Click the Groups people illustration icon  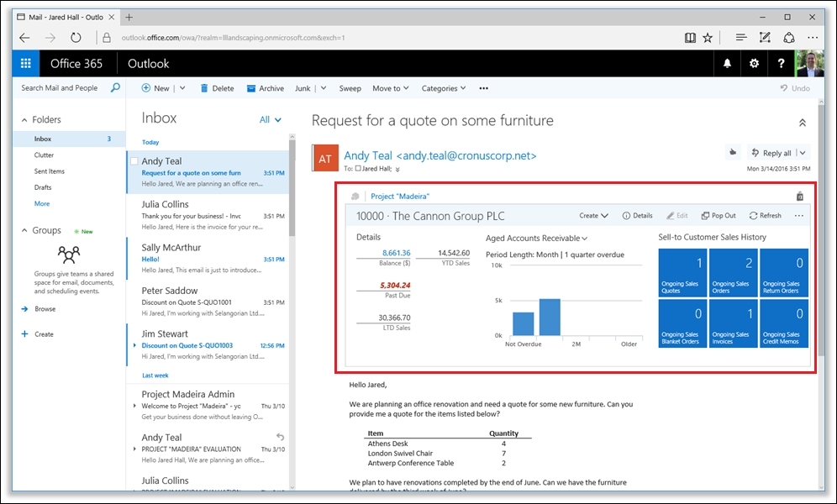click(x=69, y=255)
